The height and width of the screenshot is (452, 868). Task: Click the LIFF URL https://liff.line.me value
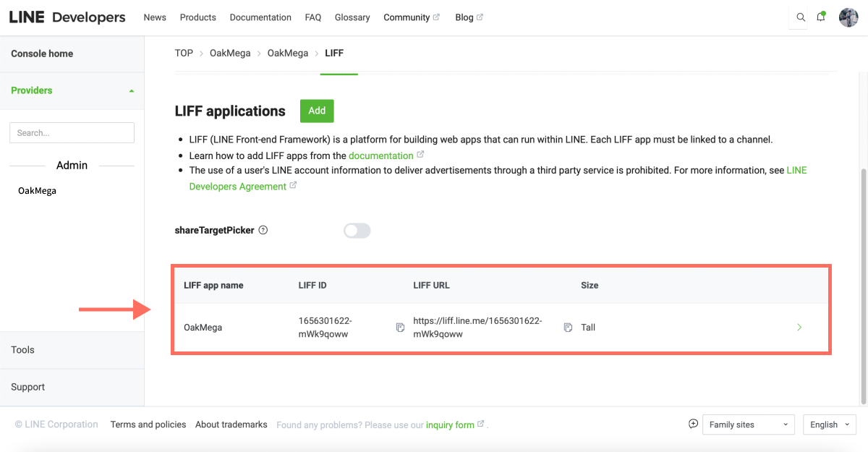pyautogui.click(x=477, y=328)
